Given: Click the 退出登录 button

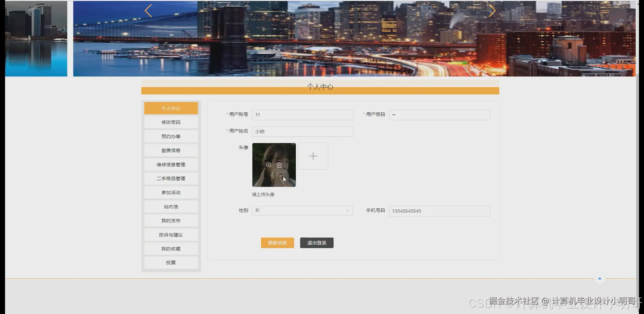Looking at the screenshot, I should click(316, 243).
